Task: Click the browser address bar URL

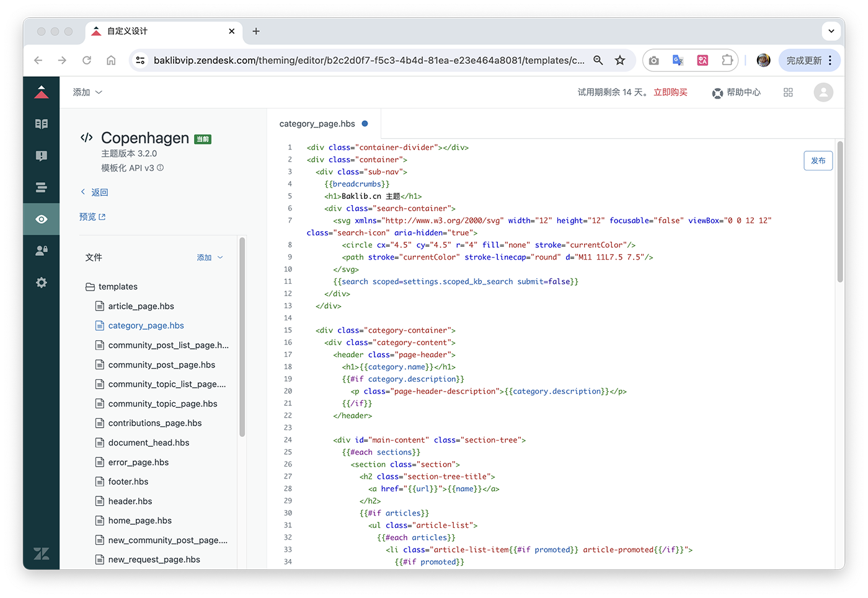Action: pyautogui.click(x=369, y=60)
